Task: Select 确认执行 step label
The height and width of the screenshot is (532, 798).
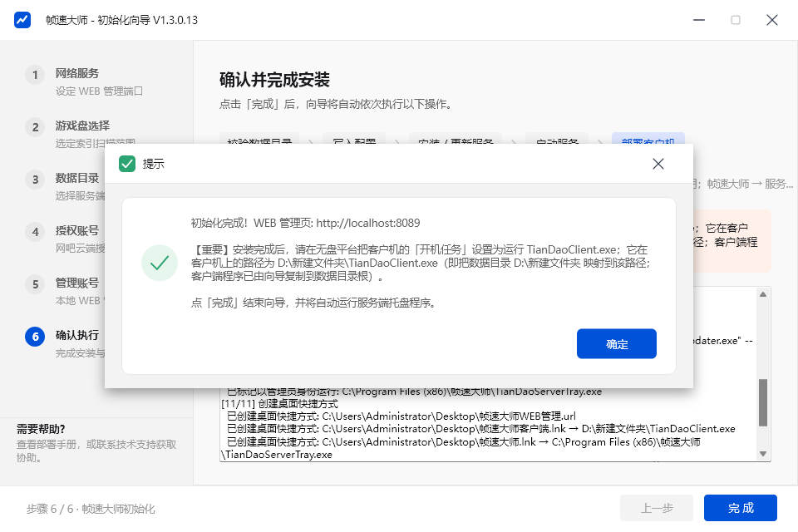Action: [77, 335]
